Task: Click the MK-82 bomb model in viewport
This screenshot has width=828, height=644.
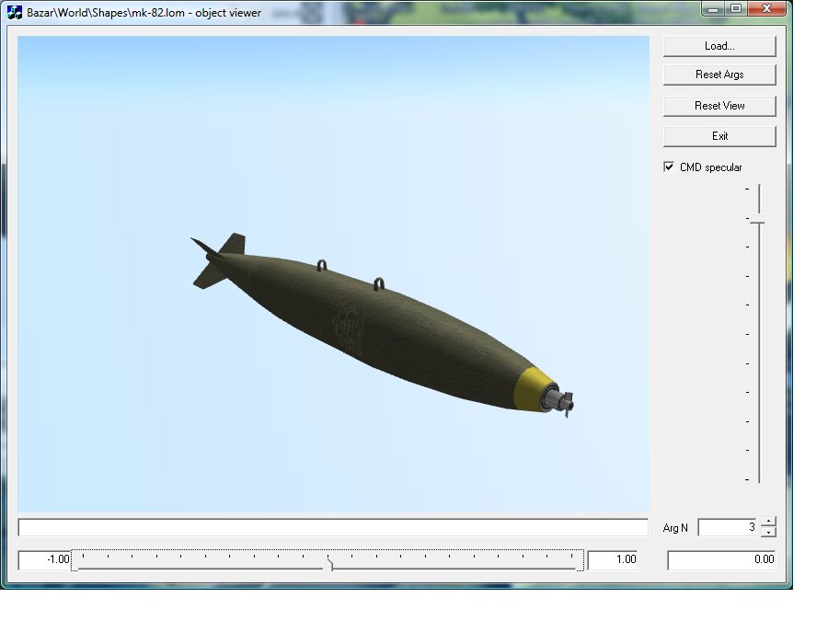Action: tap(380, 325)
